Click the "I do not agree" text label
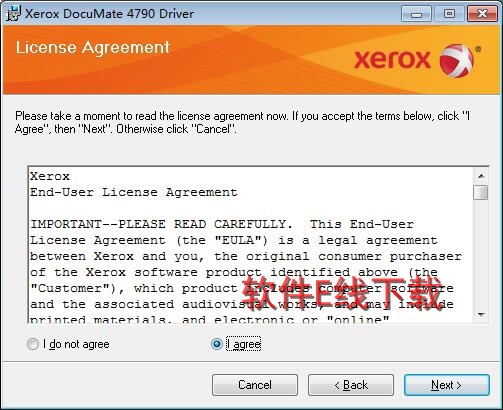The image size is (503, 410). (76, 344)
